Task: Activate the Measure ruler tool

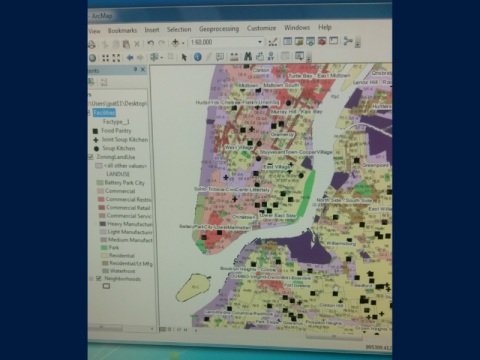Action: tap(234, 57)
